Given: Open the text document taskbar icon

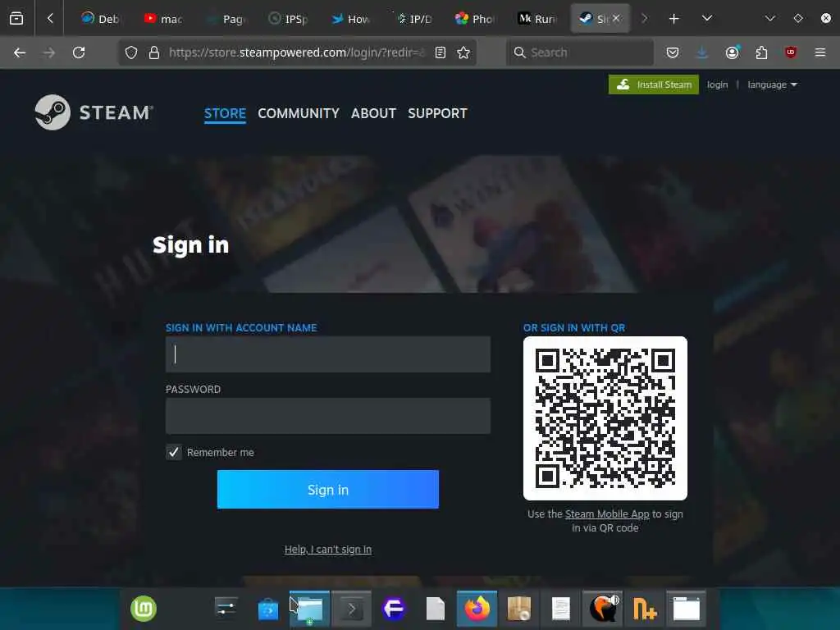Looking at the screenshot, I should 561,609.
